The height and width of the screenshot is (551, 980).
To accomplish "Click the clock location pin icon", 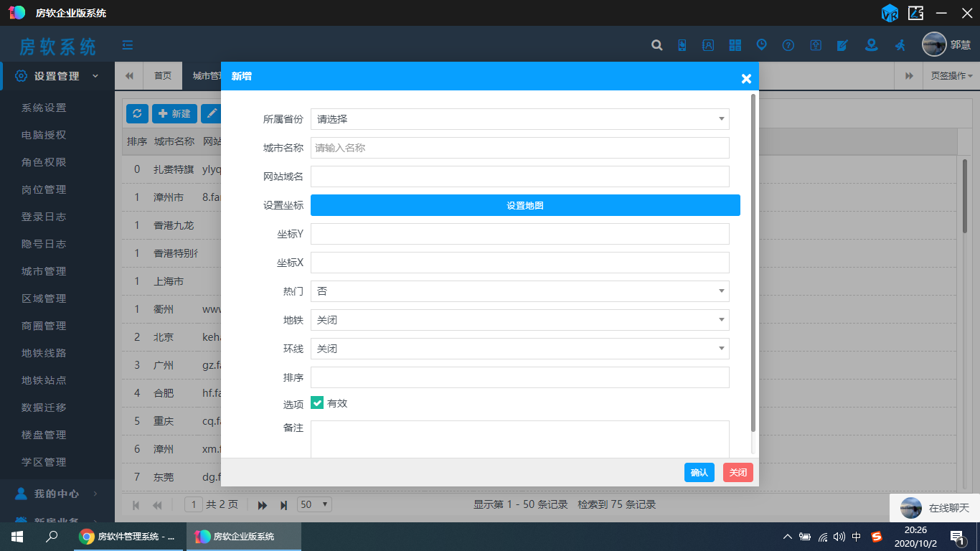I will pyautogui.click(x=762, y=45).
